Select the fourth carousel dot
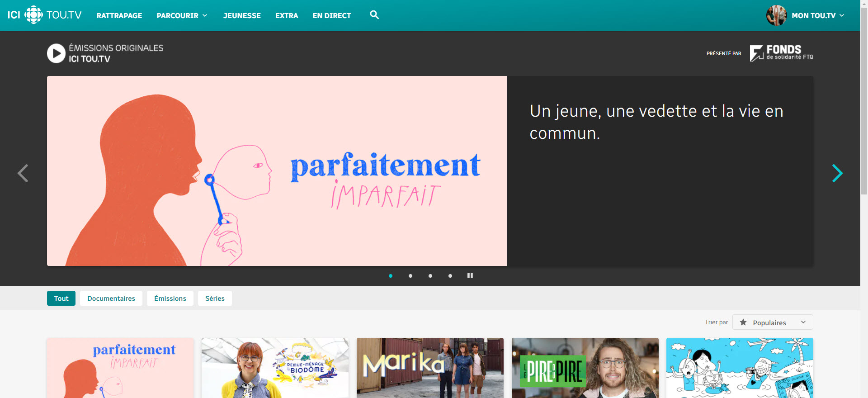Viewport: 868px width, 398px height. 450,276
